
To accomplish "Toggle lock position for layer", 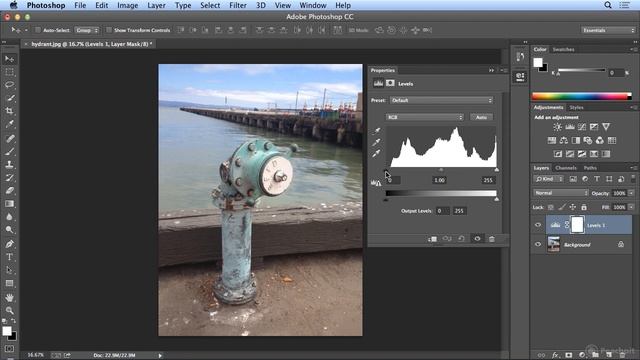I will (x=573, y=207).
